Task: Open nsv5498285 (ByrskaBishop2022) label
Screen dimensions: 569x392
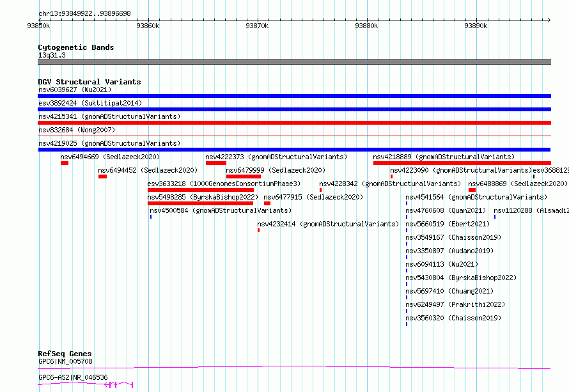Action: (x=203, y=197)
